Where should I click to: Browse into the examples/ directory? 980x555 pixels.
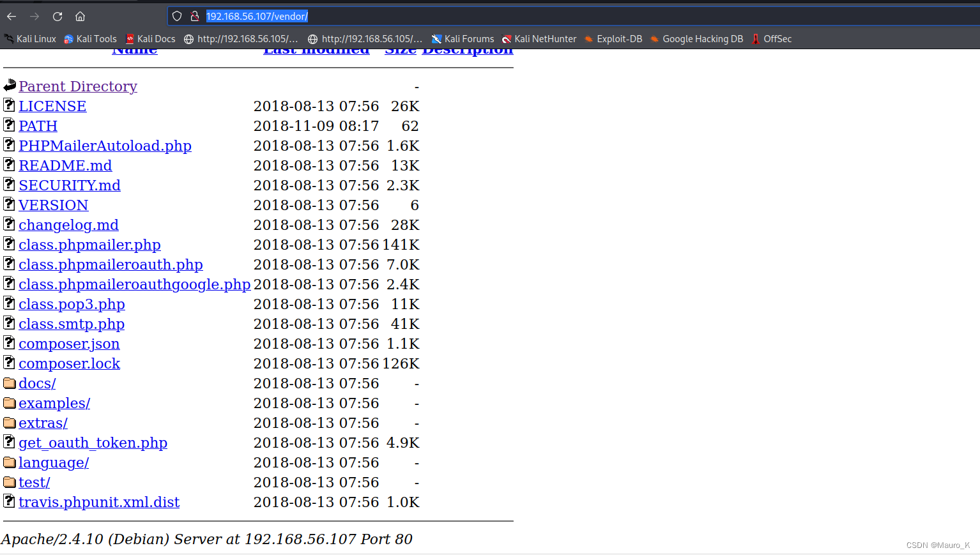click(54, 403)
